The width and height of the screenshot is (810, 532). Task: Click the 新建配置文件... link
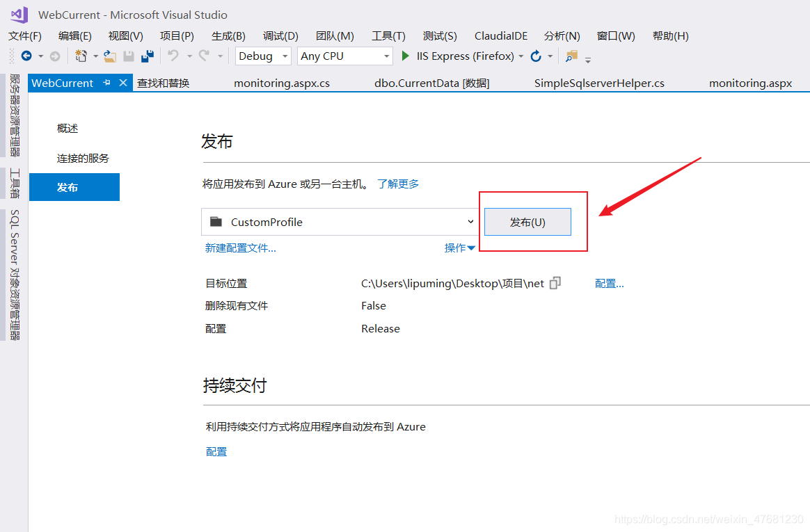[x=240, y=248]
